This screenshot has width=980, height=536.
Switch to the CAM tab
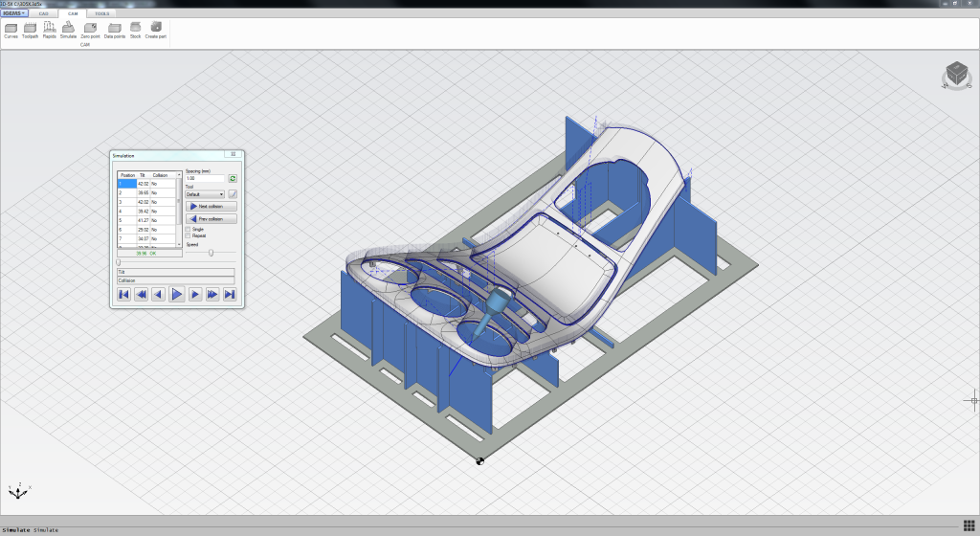pos(73,13)
